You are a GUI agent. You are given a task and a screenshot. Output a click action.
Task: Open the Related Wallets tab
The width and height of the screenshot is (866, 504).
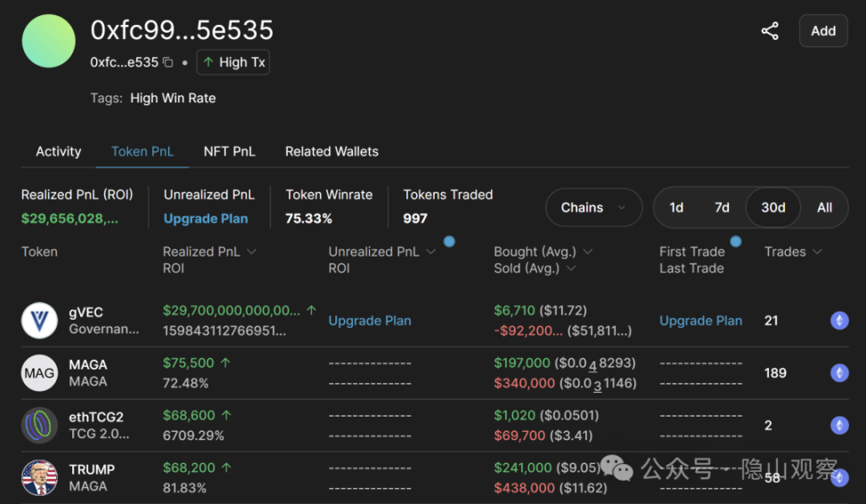click(331, 151)
